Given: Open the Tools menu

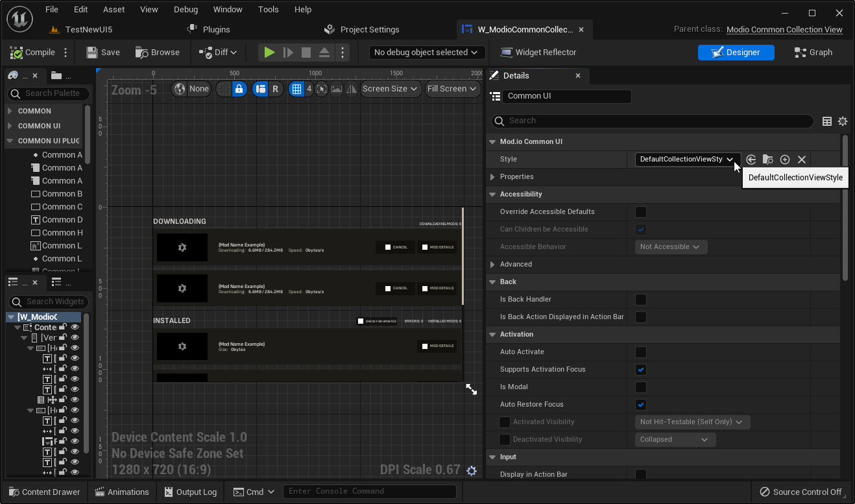Looking at the screenshot, I should click(269, 10).
